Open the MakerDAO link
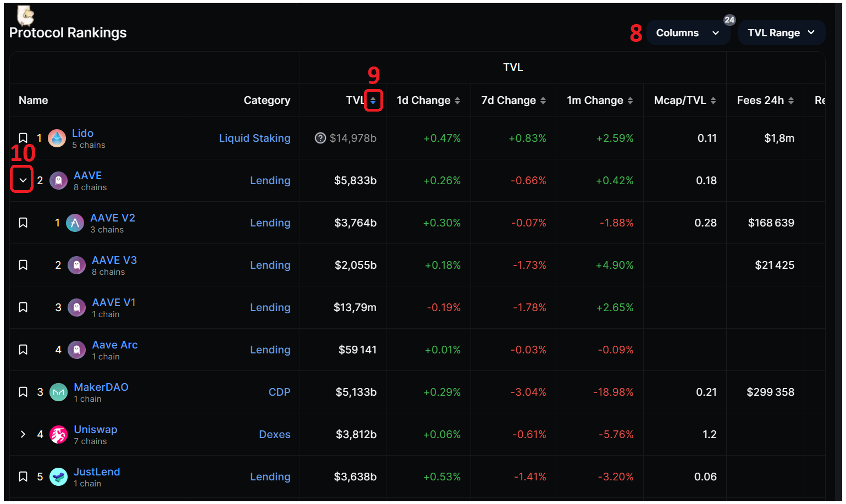The height and width of the screenshot is (504, 846). pyautogui.click(x=101, y=387)
